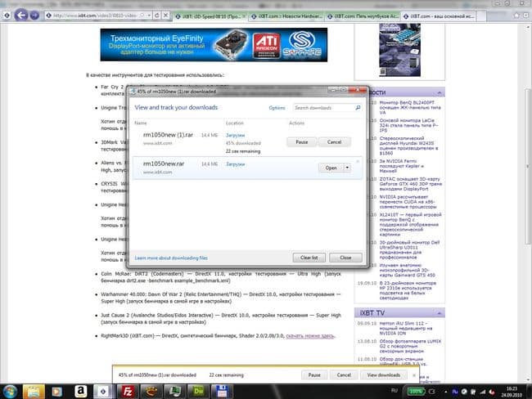Open the address bar dropdown arrow
The width and height of the screenshot is (532, 399).
pos(149,16)
